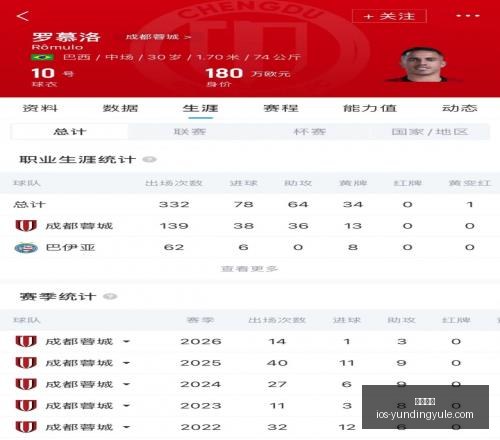Expand the 成都蓉城 2024 season row arrow

click(126, 384)
